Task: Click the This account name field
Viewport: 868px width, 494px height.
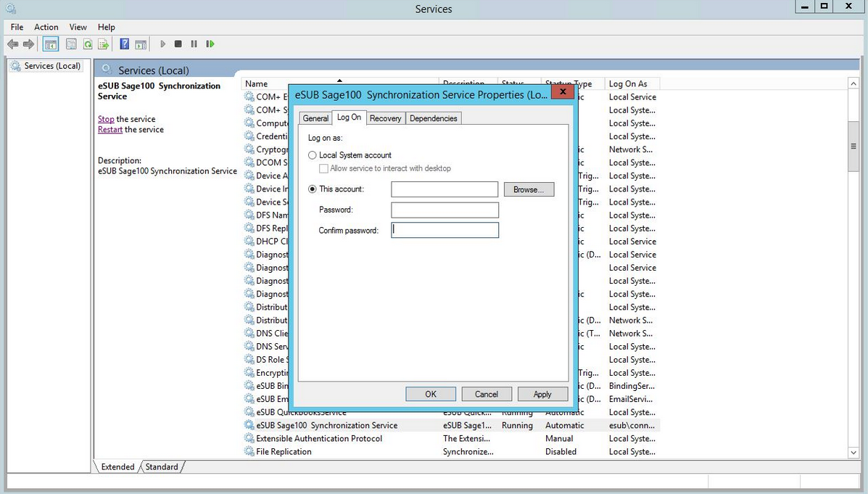Action: coord(445,189)
